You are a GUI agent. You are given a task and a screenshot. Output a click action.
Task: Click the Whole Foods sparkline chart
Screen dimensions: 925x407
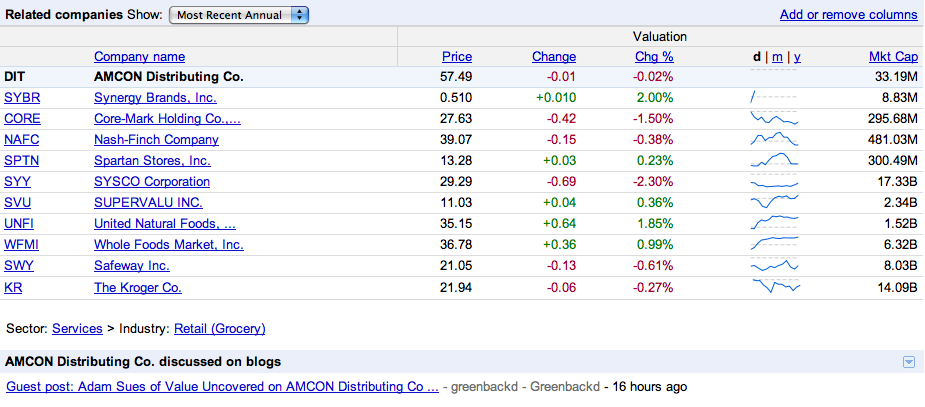(774, 244)
